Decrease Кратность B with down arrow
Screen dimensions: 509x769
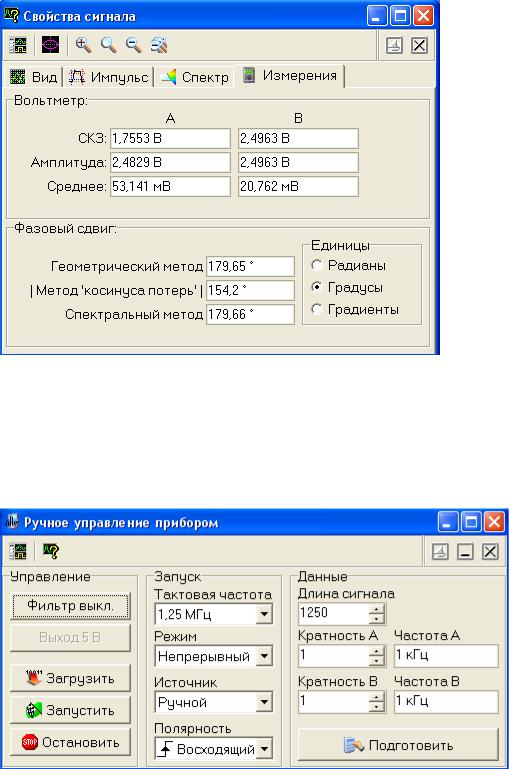tap(376, 706)
